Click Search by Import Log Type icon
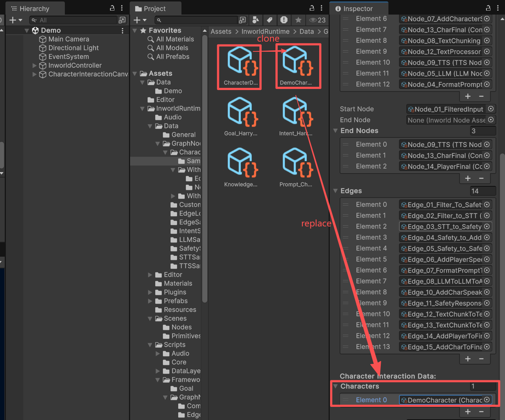Screen dimensions: 505x420 [x=284, y=20]
